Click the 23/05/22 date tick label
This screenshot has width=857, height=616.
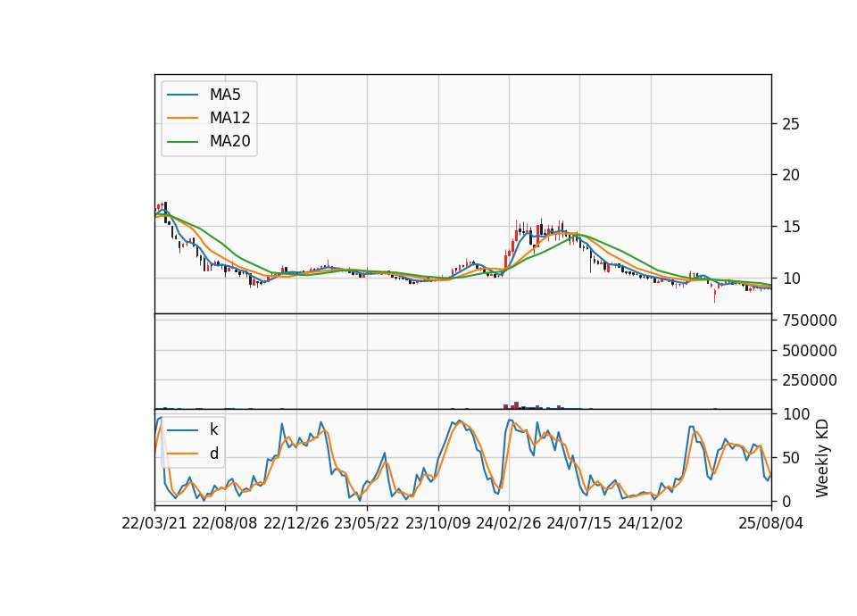(x=367, y=523)
